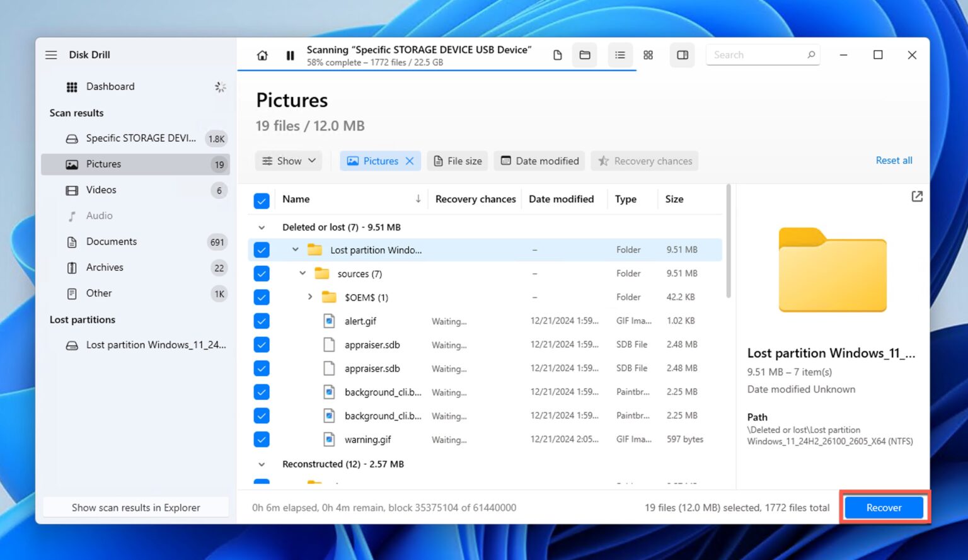Toggle the preview side panel icon

point(682,55)
